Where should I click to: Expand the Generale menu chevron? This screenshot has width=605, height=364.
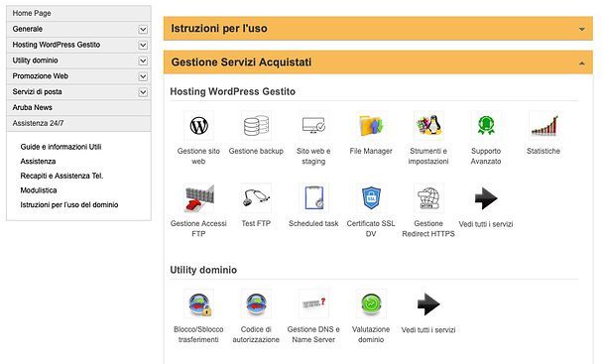[x=143, y=30]
